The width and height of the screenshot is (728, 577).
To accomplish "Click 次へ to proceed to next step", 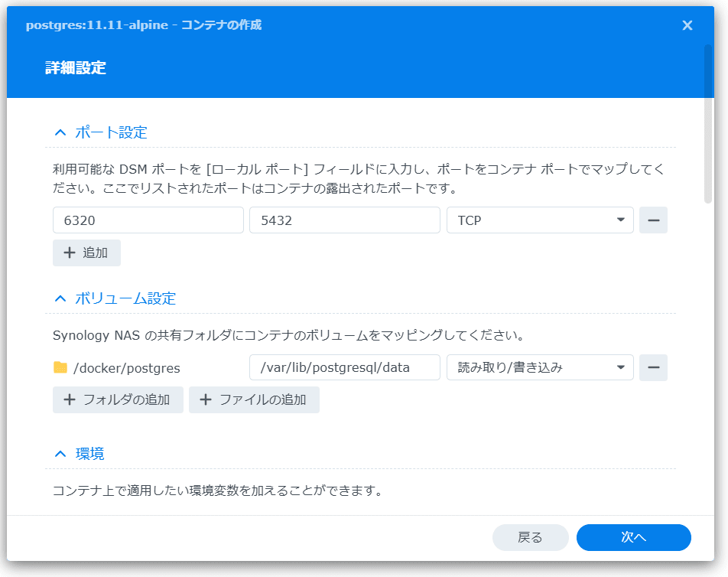I will click(x=633, y=537).
